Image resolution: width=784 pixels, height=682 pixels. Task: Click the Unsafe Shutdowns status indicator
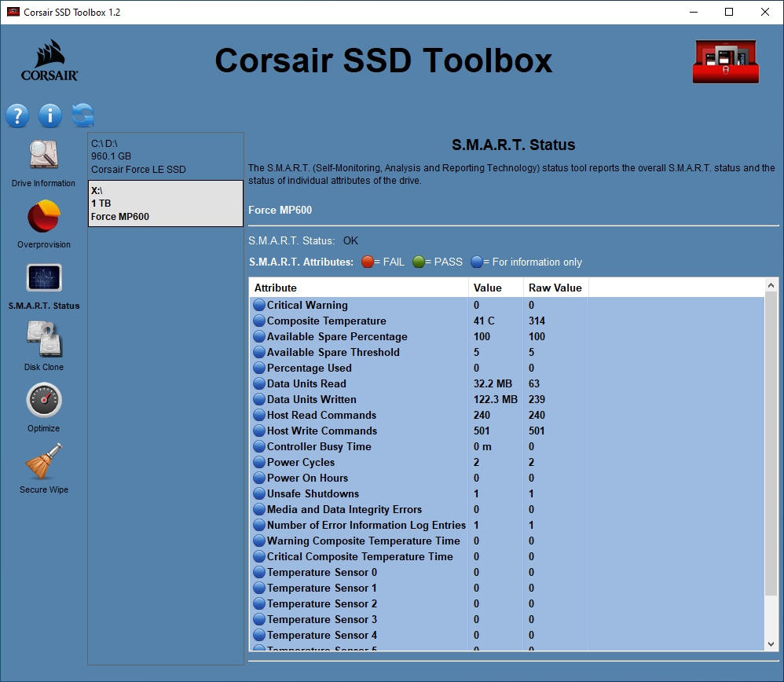259,493
